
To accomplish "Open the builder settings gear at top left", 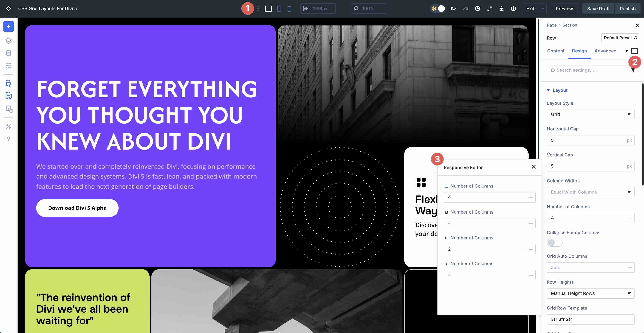I will (9, 8).
